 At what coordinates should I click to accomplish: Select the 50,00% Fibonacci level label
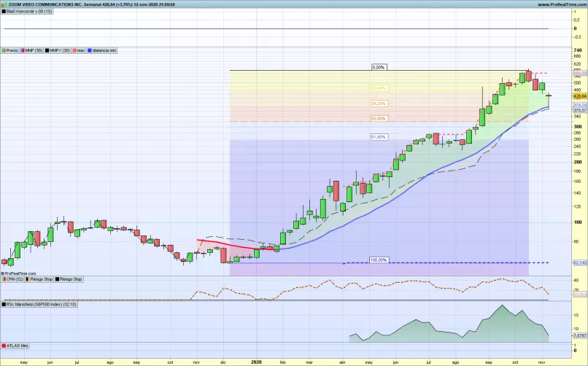(379, 118)
